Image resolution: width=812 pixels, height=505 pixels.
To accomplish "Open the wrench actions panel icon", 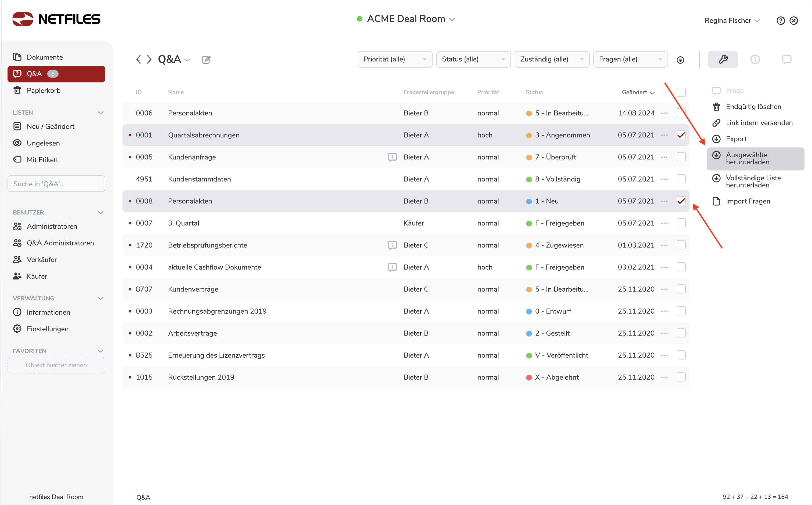I will 723,59.
